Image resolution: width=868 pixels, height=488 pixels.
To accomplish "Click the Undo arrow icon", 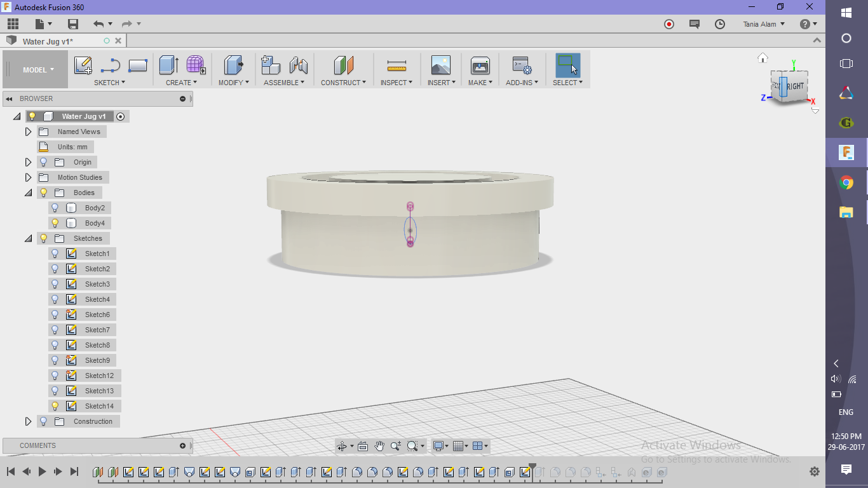I will coord(98,24).
